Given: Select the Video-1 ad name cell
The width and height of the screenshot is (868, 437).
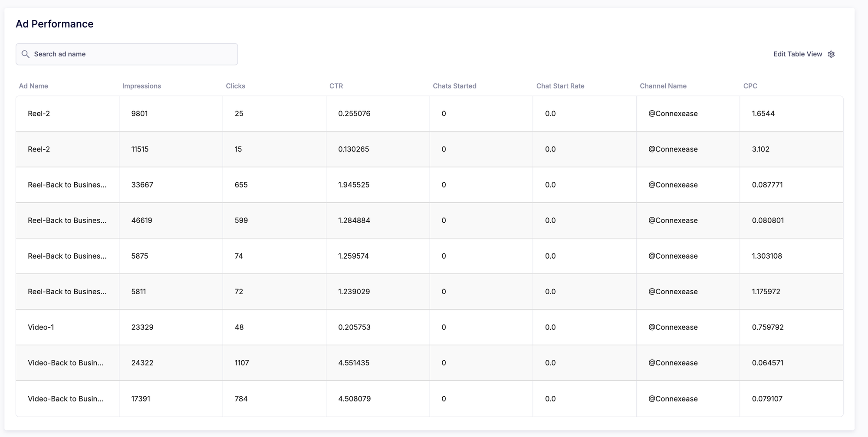Looking at the screenshot, I should 41,327.
